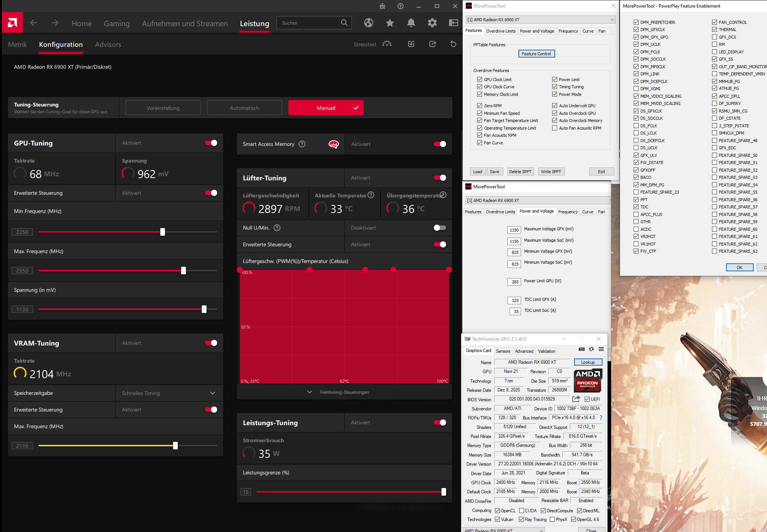
Task: Click Feature Control button
Action: coord(536,54)
